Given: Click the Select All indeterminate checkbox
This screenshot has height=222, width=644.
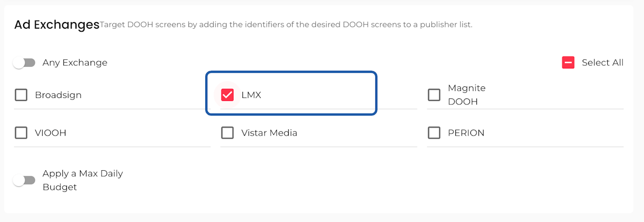Looking at the screenshot, I should [x=568, y=63].
